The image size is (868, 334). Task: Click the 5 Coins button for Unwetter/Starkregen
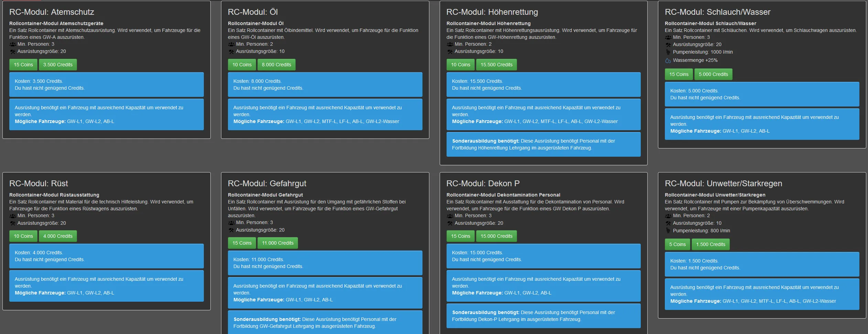tap(677, 244)
